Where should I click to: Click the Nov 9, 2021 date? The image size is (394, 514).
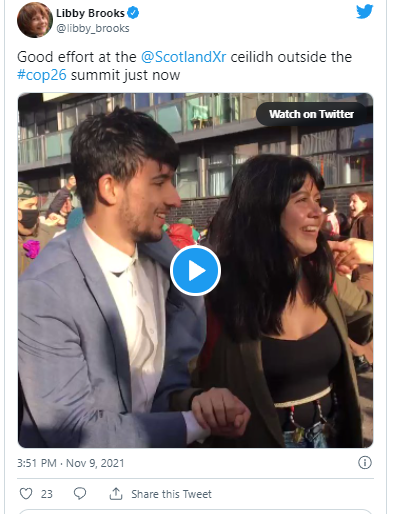tap(95, 463)
